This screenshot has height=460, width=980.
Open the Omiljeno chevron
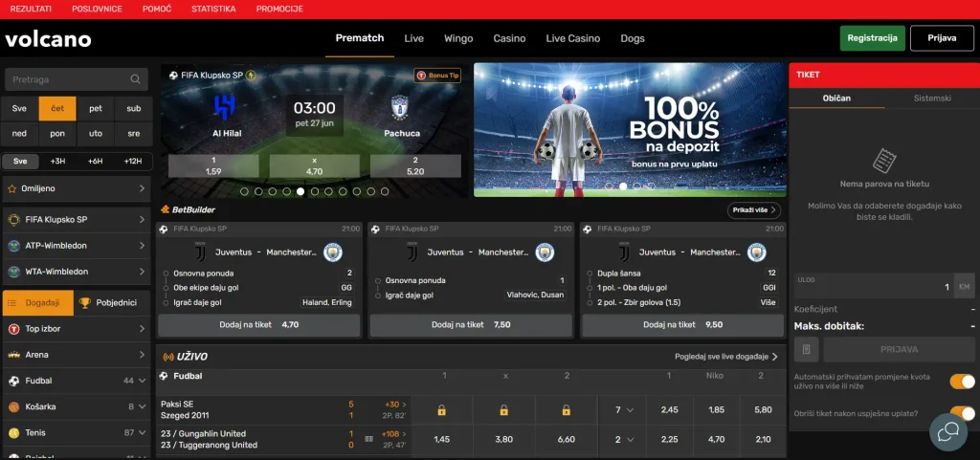point(142,188)
